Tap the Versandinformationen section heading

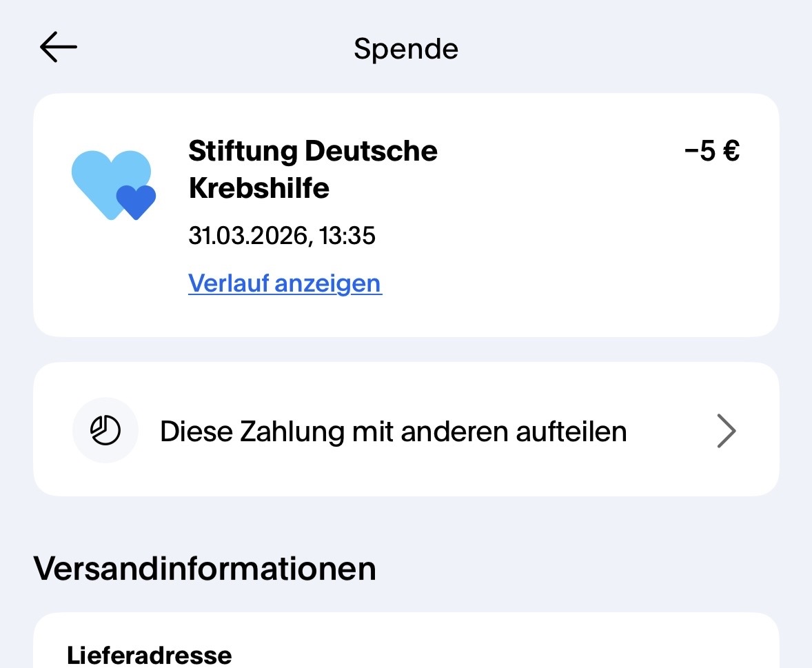(205, 568)
